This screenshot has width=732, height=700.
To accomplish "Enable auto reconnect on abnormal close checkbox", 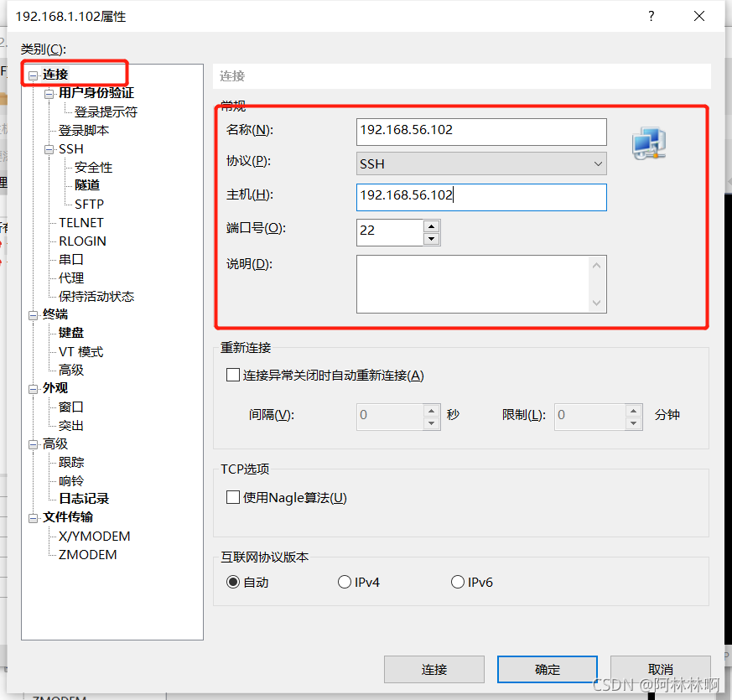I will (233, 375).
